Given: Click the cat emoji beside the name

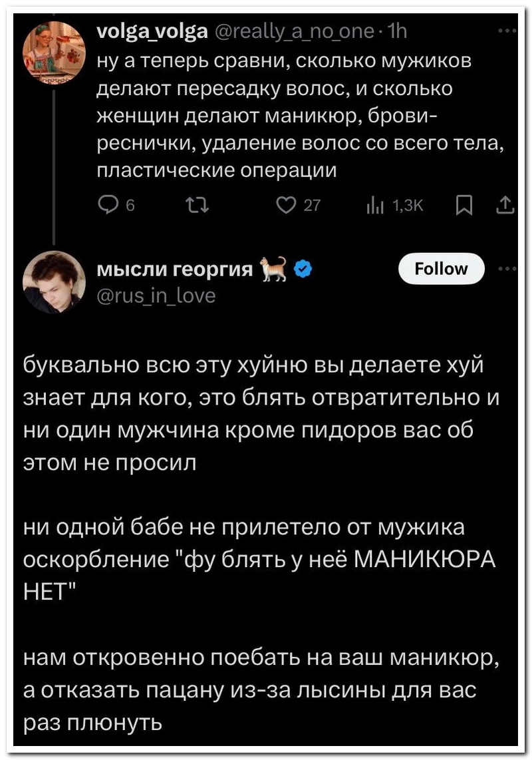Looking at the screenshot, I should click(x=274, y=269).
